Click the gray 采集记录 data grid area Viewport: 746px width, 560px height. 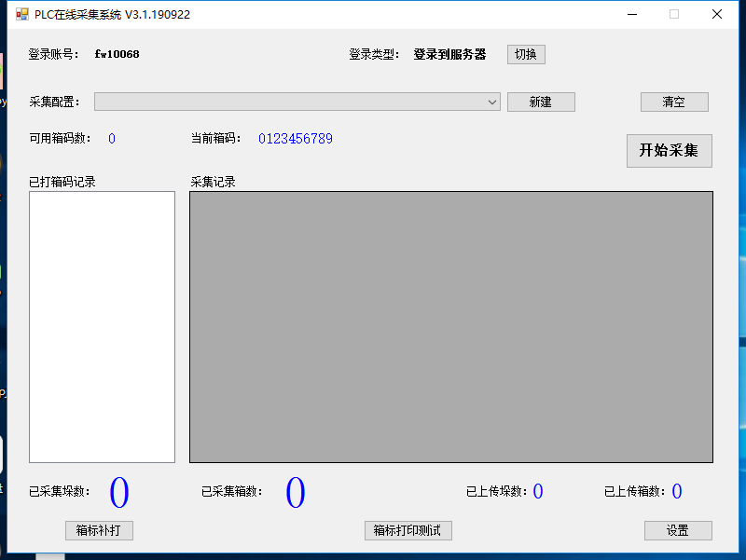pyautogui.click(x=451, y=326)
